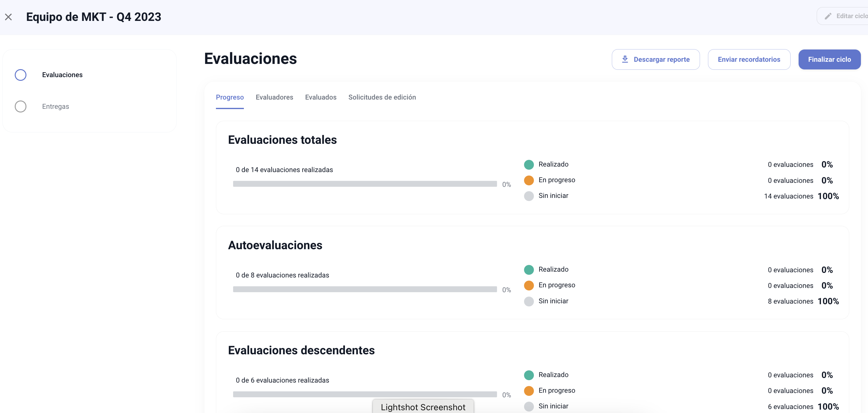Click gray Sin iniciar dot in Autoevaluaciones
This screenshot has width=868, height=413.
point(529,301)
